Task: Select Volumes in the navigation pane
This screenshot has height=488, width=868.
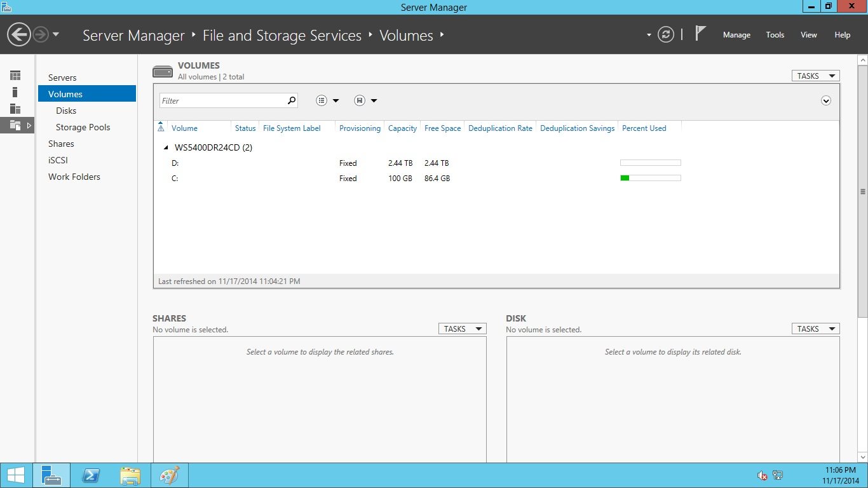Action: [x=87, y=94]
